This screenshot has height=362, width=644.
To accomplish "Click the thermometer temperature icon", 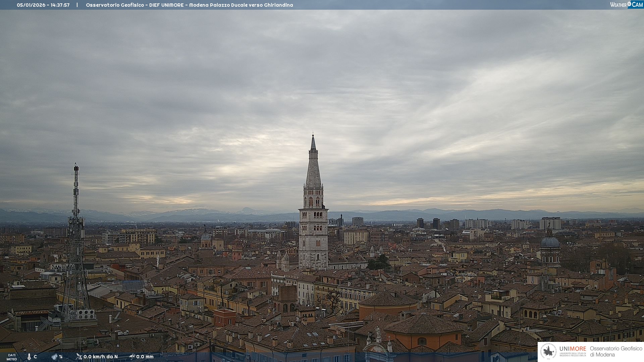I will pyautogui.click(x=29, y=357).
